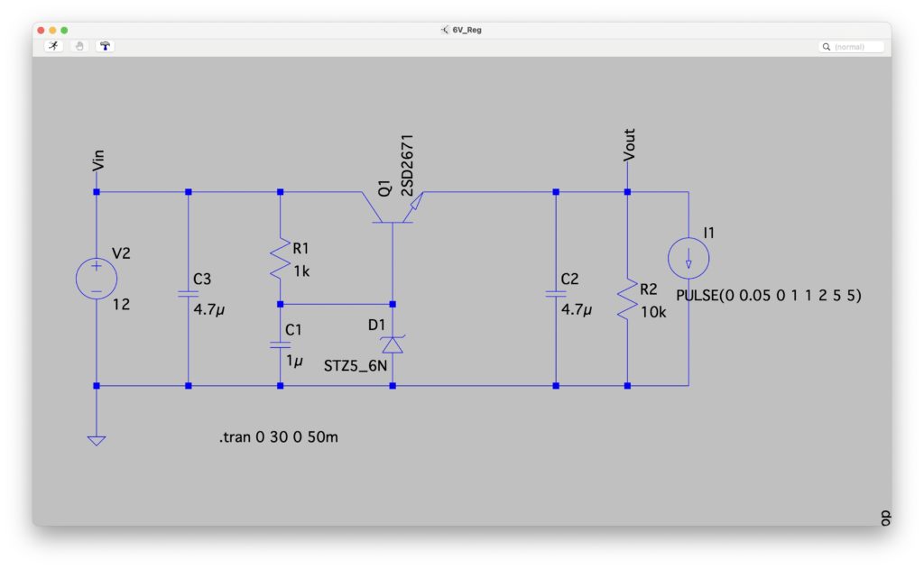Close the 6V_Reg window

(40, 30)
